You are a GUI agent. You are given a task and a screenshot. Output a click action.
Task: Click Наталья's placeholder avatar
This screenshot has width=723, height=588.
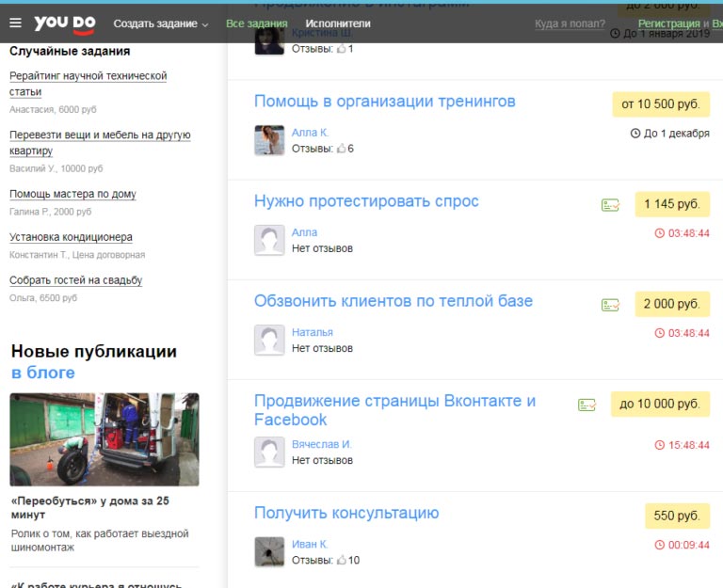click(269, 340)
